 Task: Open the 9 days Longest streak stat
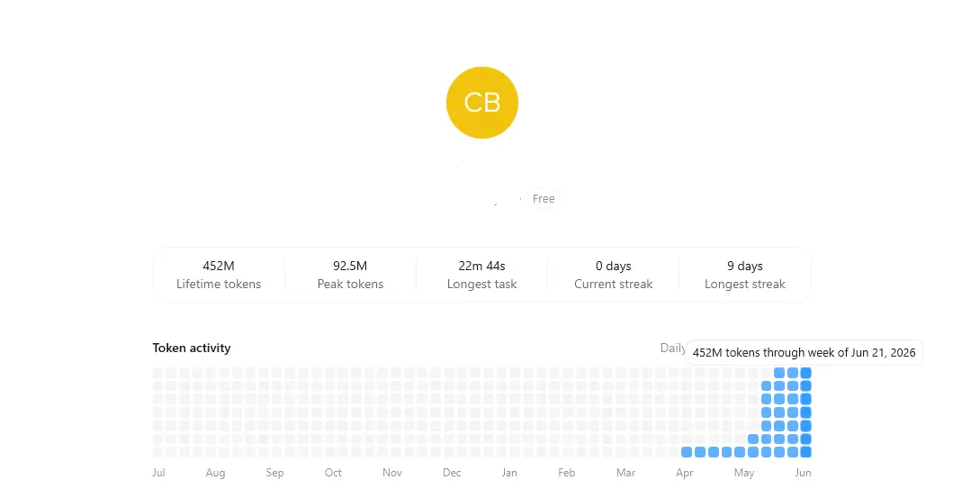745,275
